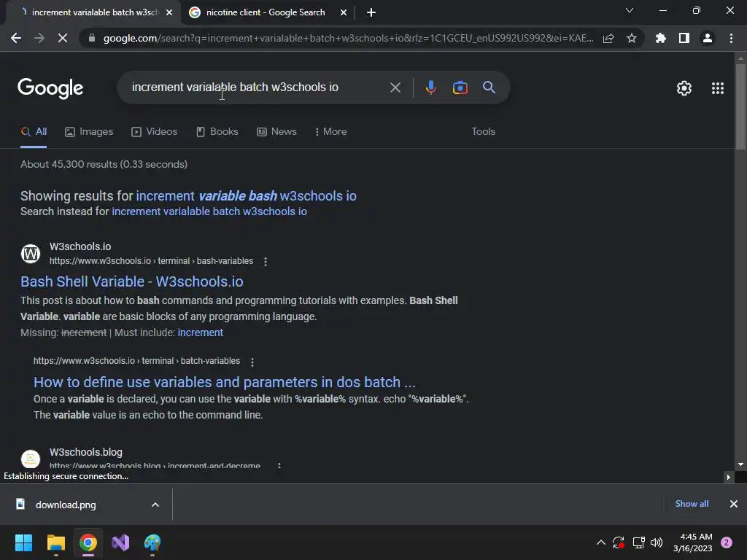Select the All results tab
This screenshot has width=747, height=560.
pyautogui.click(x=34, y=132)
